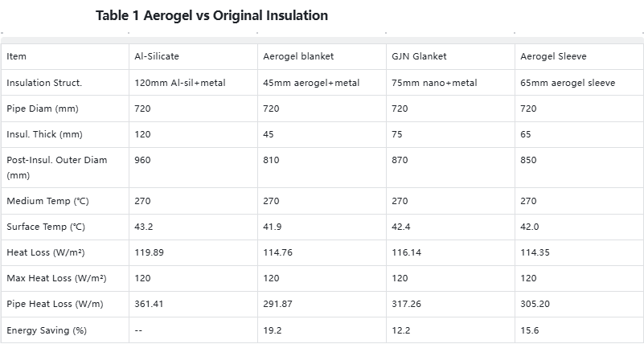
Task: Click the surface temp value 43.2
Action: [x=144, y=227]
